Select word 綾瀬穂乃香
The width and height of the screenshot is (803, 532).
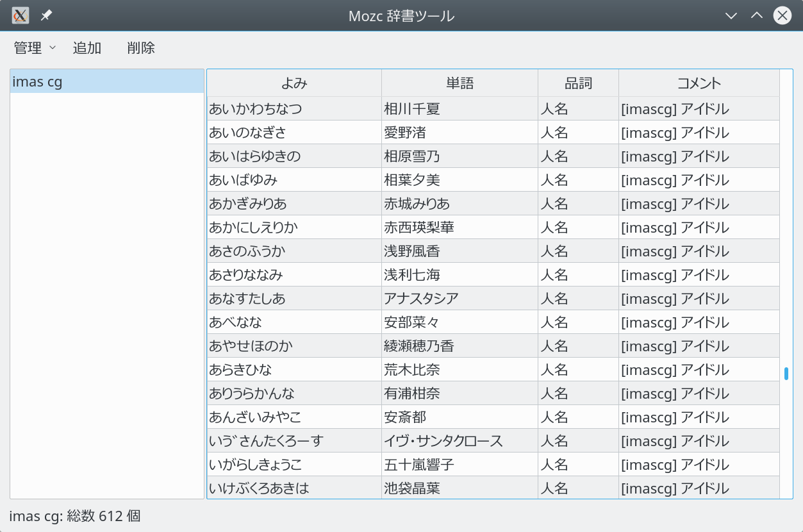(x=460, y=346)
